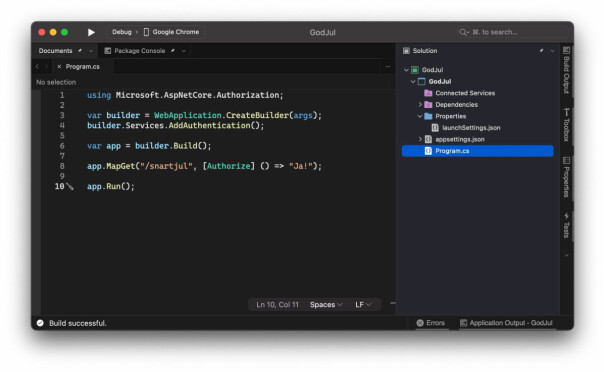604x372 pixels.
Task: Collapse the Properties folder
Action: click(420, 116)
